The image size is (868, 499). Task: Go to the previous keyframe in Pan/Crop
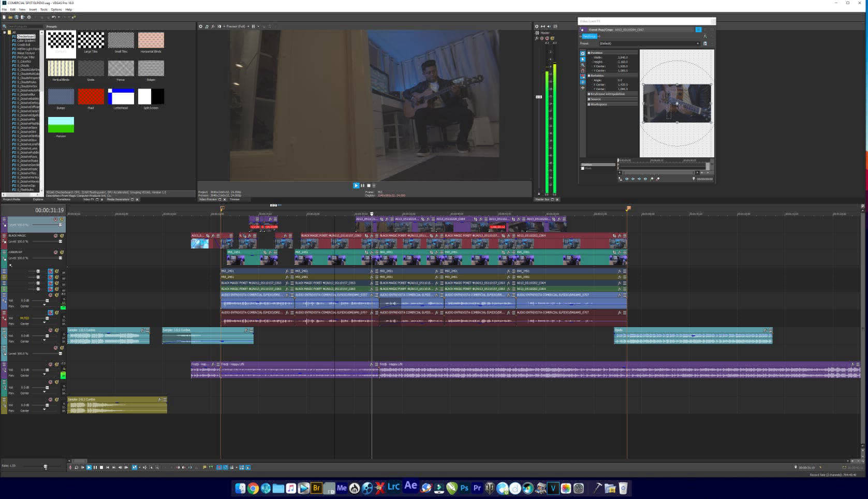(633, 179)
